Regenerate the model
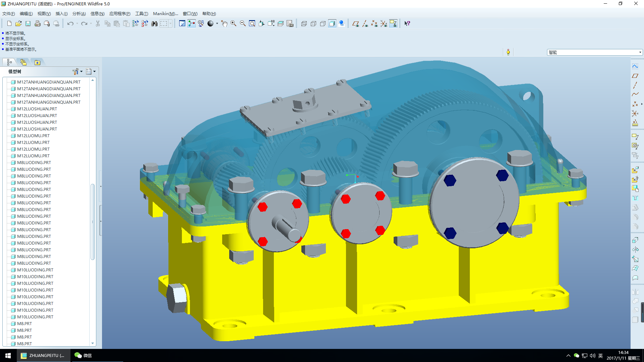 pyautogui.click(x=136, y=23)
